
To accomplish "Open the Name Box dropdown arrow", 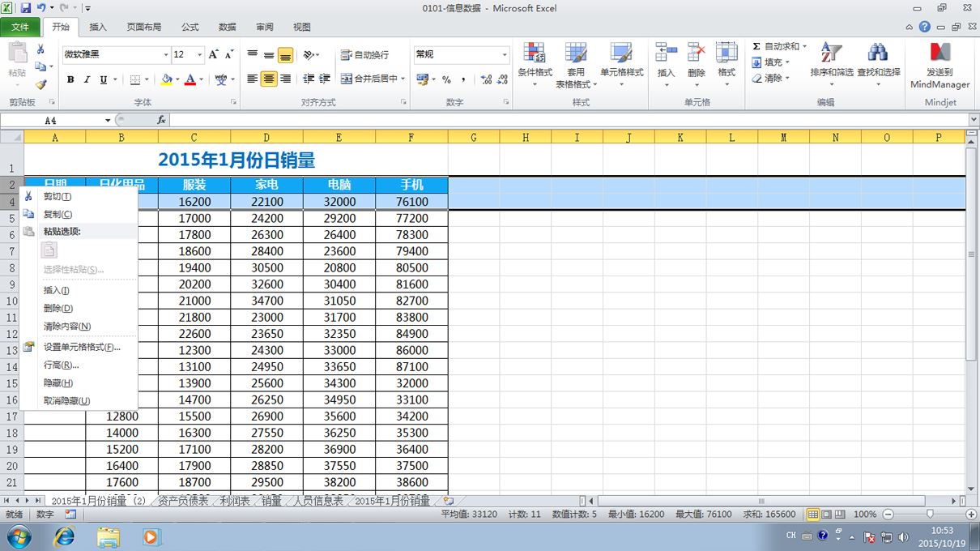I will coord(108,121).
